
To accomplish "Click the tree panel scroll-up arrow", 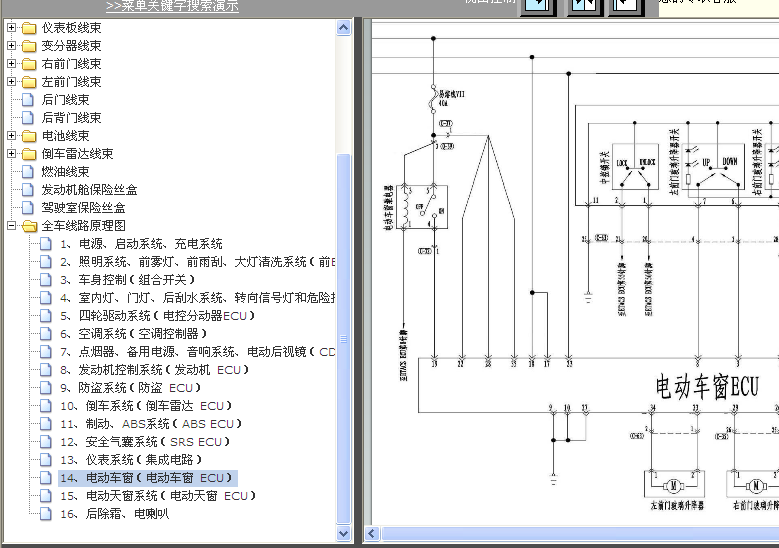I will coord(343,28).
